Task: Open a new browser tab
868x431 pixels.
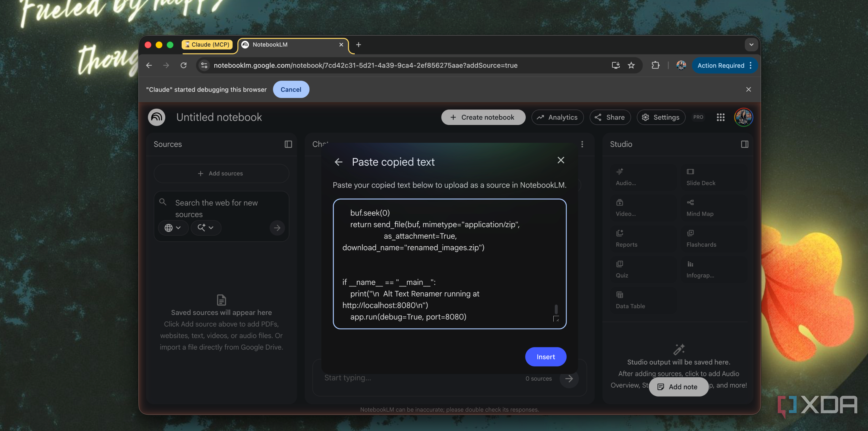Action: pos(359,45)
